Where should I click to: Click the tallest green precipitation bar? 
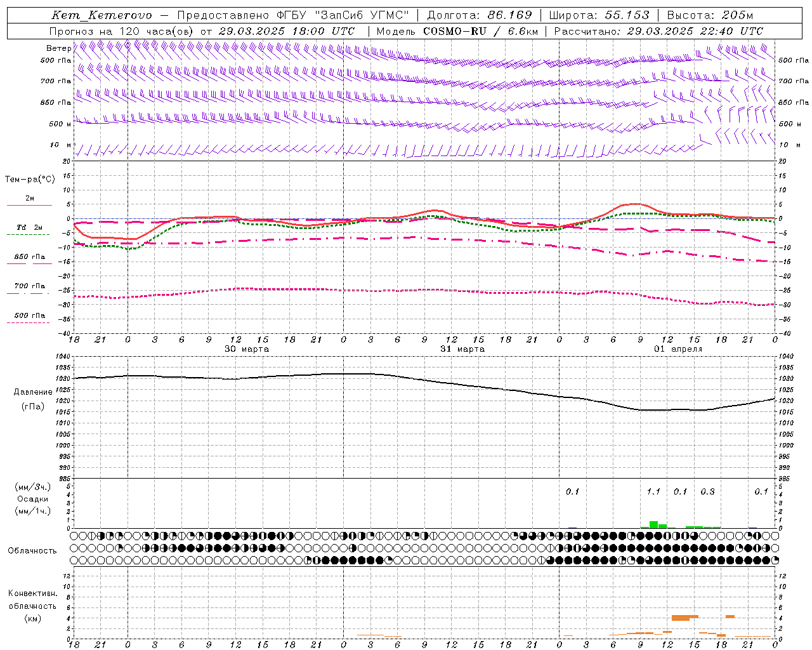pos(653,525)
